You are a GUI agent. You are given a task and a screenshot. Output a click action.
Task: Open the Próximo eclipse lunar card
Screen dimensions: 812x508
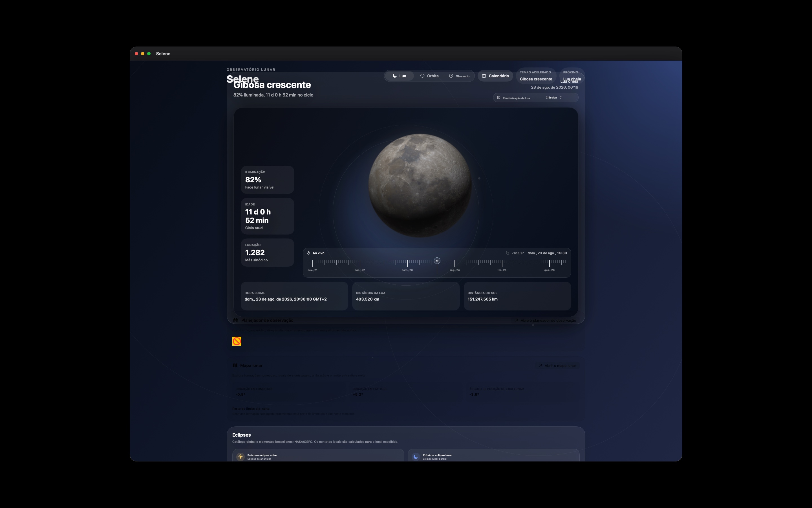494,455
